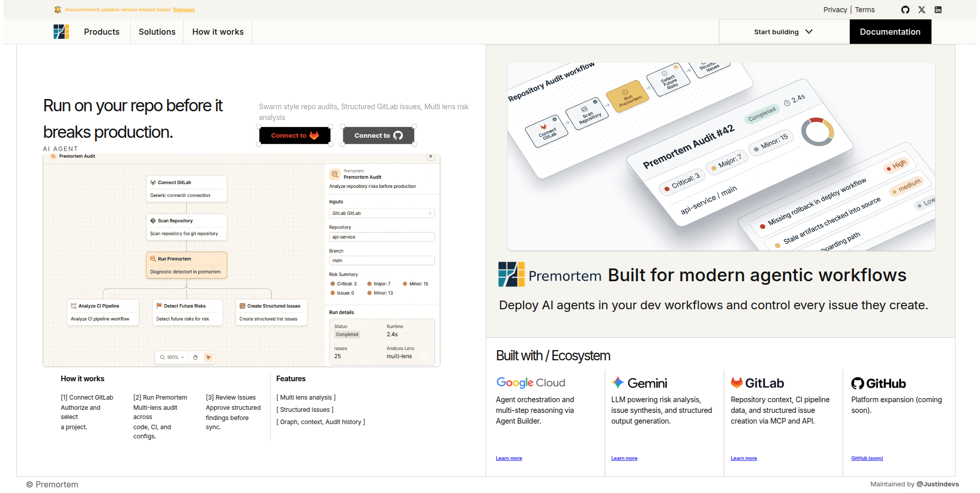This screenshot has height=493, width=980.
Task: Click the Major: 7 risk entry
Action: [x=379, y=284]
